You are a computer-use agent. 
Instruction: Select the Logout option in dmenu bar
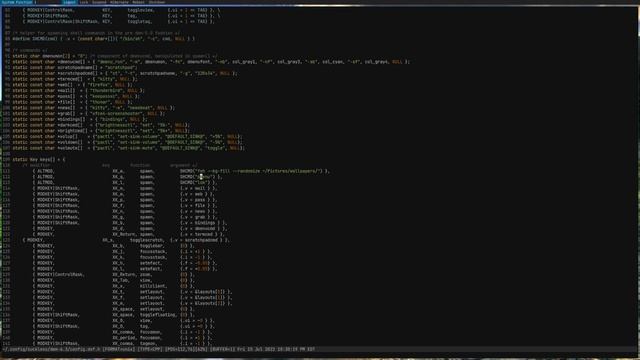[x=69, y=2]
